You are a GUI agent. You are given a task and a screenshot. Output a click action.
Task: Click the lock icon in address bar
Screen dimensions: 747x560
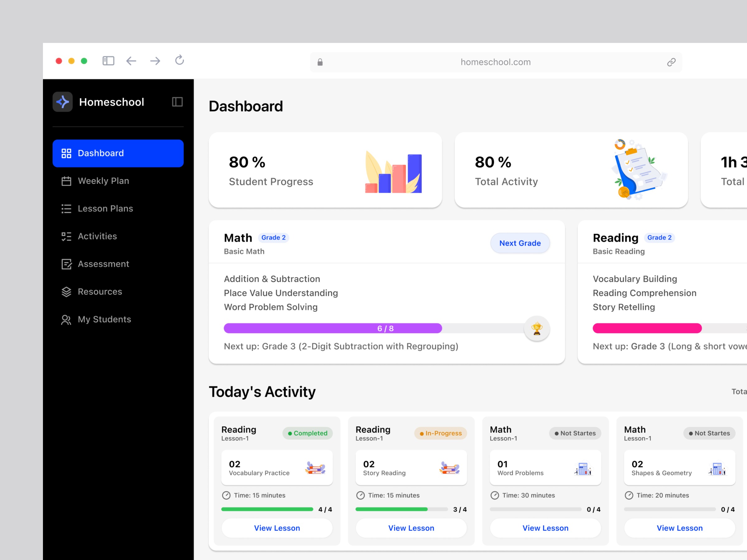tap(320, 62)
